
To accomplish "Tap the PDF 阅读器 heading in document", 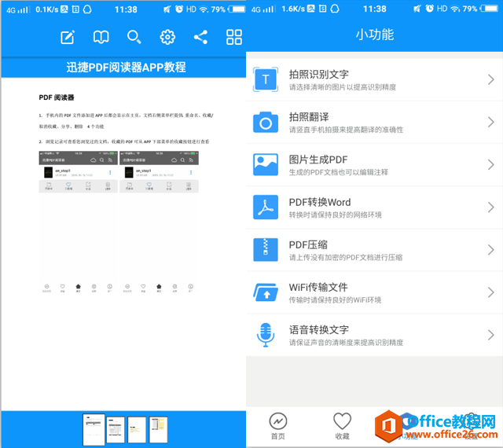I will (57, 97).
